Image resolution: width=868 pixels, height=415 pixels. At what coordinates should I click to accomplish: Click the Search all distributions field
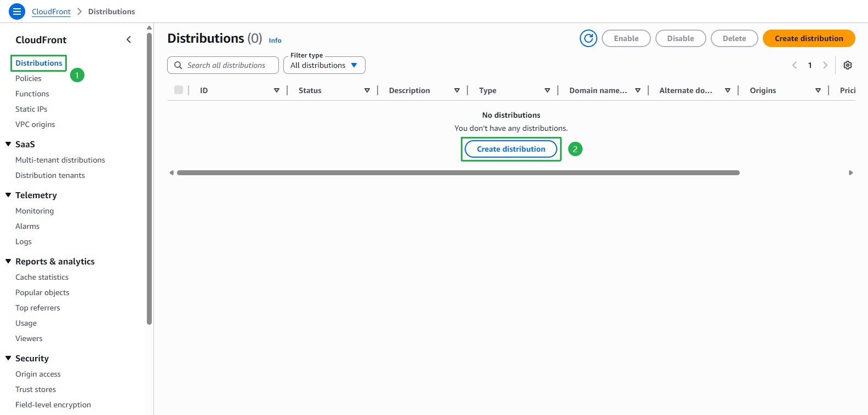[223, 65]
